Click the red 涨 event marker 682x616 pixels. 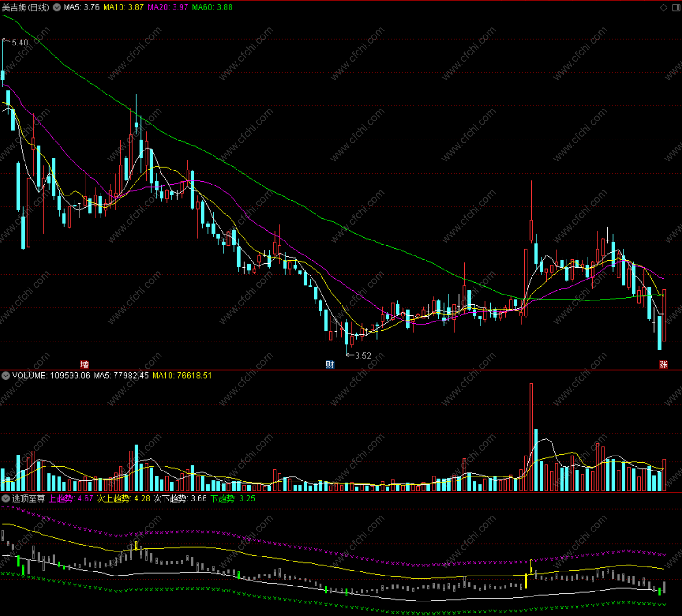pos(663,364)
